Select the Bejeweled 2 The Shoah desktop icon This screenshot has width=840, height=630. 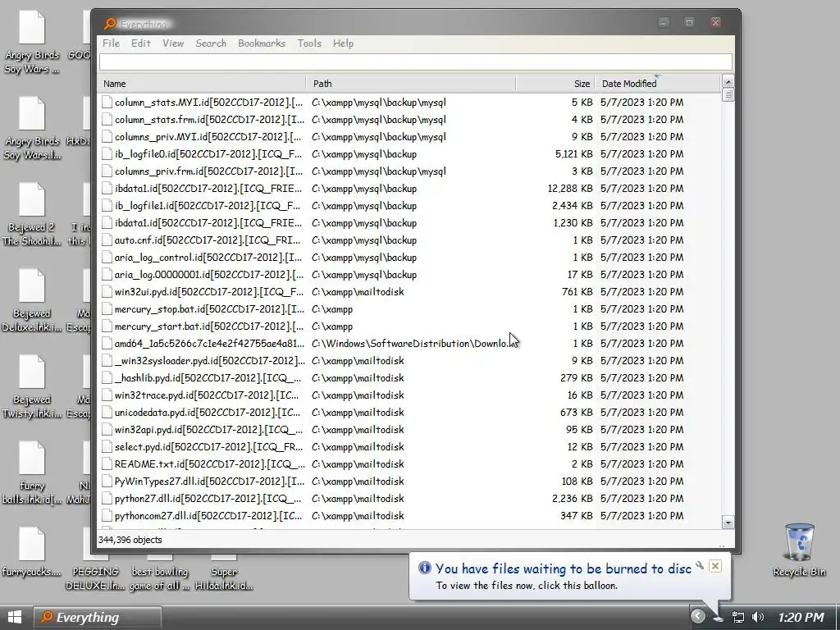32,214
